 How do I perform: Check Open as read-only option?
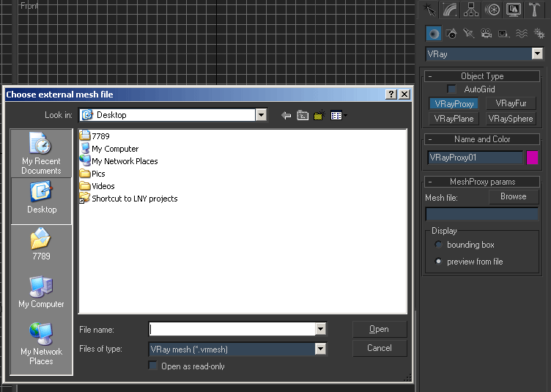(153, 366)
